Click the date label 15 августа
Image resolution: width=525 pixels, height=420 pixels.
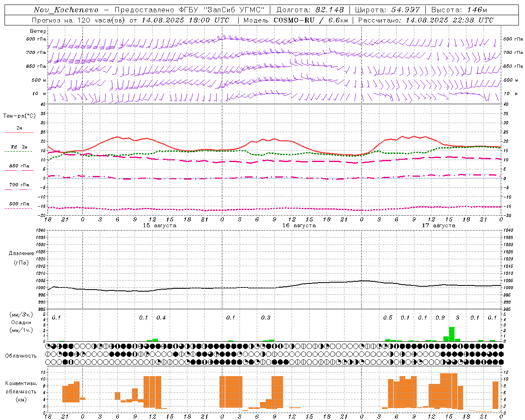[160, 226]
